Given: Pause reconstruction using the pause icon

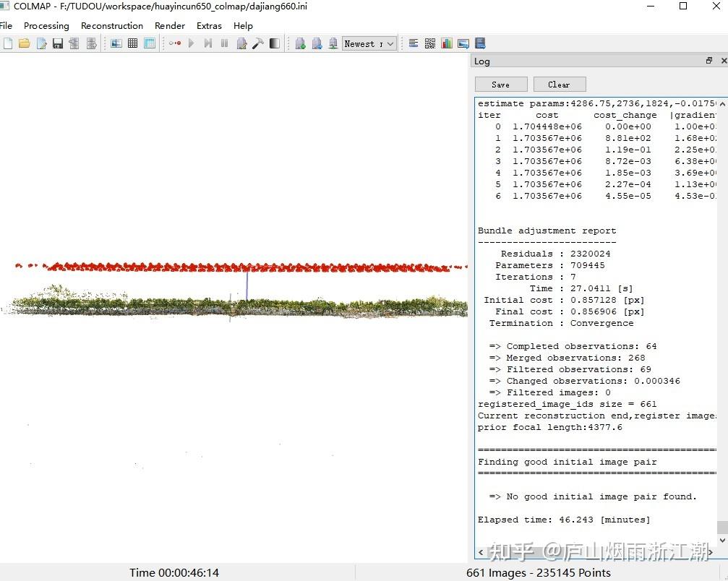Looking at the screenshot, I should click(x=225, y=43).
